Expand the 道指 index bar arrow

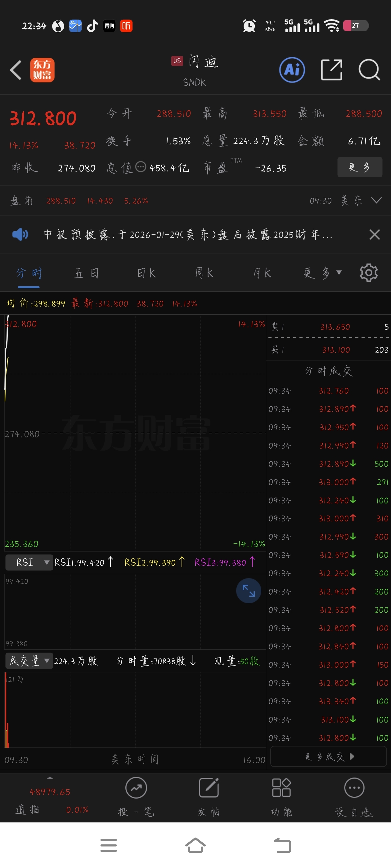50,778
